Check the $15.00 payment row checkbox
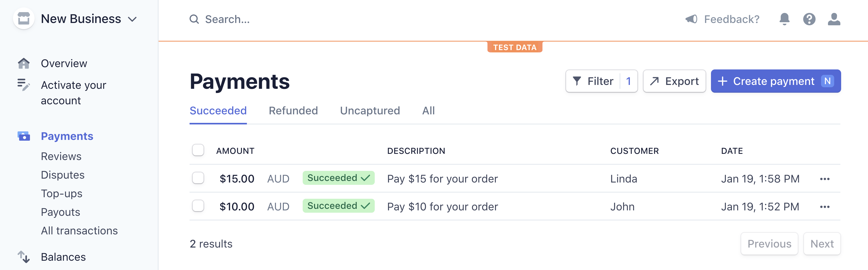The height and width of the screenshot is (270, 868). (198, 178)
